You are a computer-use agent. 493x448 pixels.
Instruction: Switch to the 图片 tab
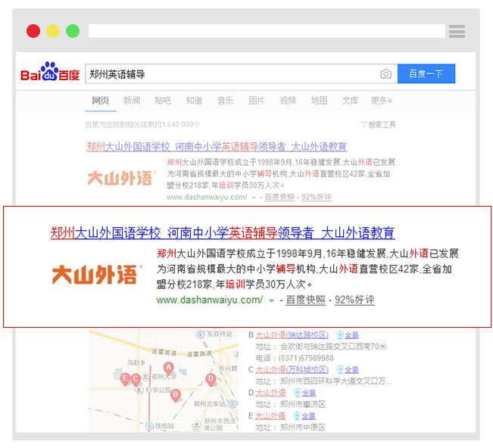pyautogui.click(x=257, y=101)
